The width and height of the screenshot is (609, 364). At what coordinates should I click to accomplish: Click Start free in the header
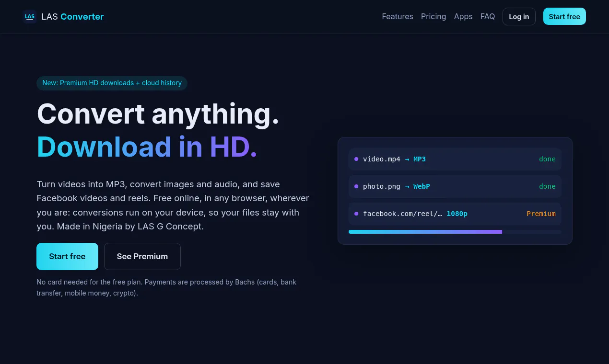[x=564, y=16]
